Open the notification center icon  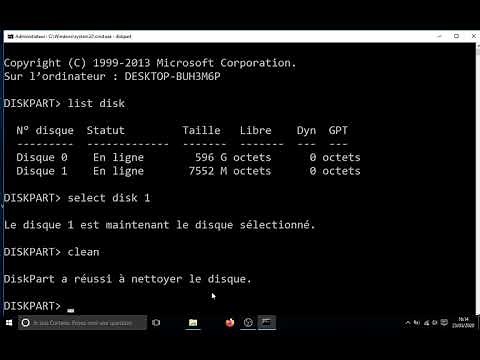pyautogui.click(x=444, y=322)
